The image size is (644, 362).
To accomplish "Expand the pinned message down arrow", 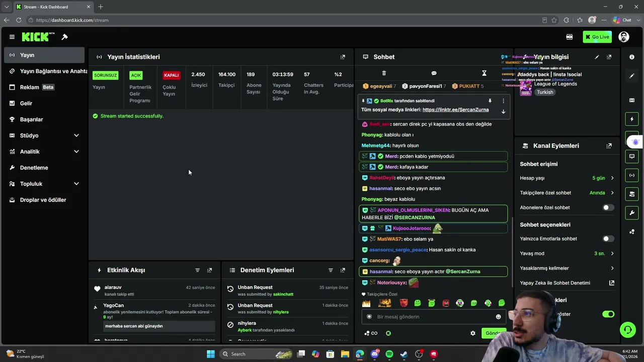I will [x=503, y=111].
